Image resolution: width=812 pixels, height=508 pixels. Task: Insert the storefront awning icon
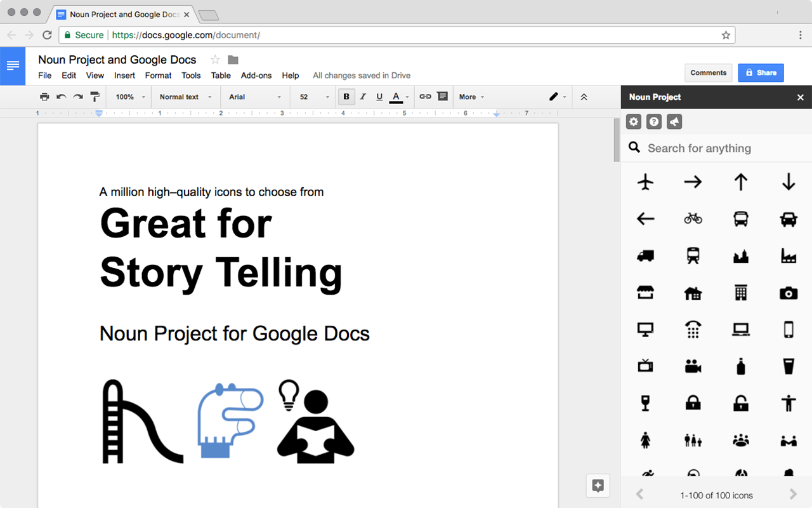coord(645,293)
